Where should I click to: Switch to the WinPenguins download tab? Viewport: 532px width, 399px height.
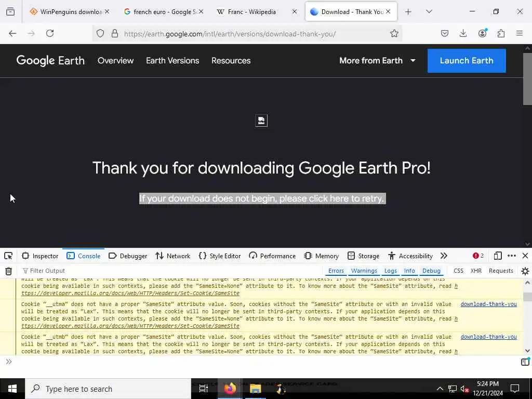(70, 12)
